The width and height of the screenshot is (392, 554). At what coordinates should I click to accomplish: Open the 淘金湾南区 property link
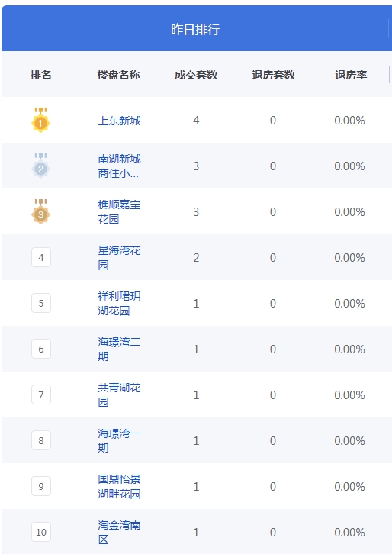tap(120, 532)
